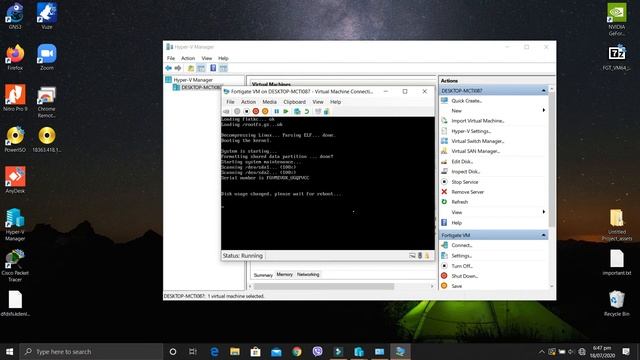This screenshot has width=640, height=360.
Task: Expand New submenu in Actions pane
Action: pos(493,111)
